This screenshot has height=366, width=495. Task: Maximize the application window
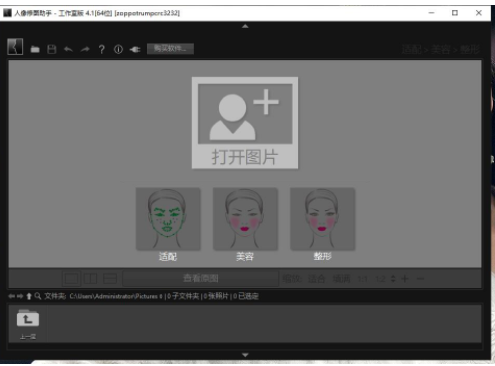click(455, 13)
